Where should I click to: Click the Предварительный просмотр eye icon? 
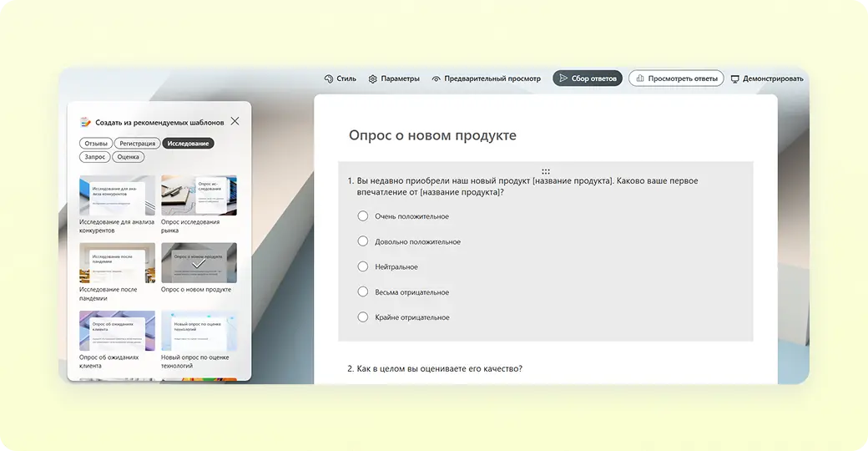coord(436,79)
